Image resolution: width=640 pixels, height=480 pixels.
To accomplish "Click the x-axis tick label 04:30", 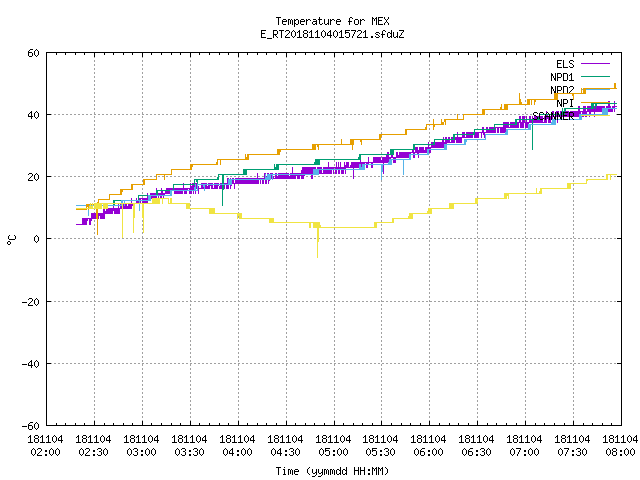I will click(285, 453).
